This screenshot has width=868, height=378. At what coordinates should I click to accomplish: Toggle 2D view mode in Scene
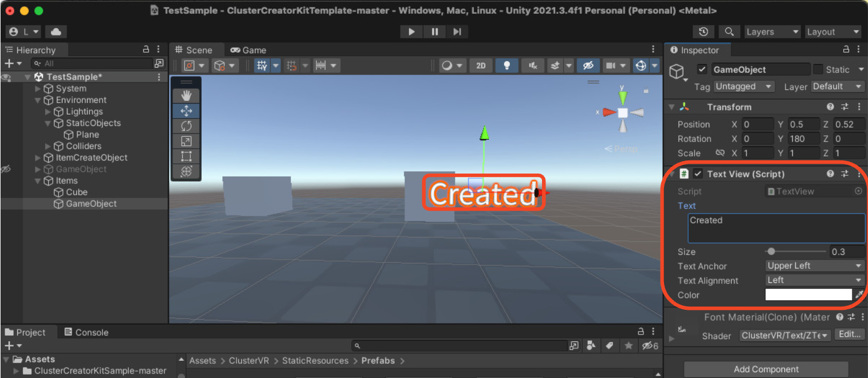pos(481,65)
